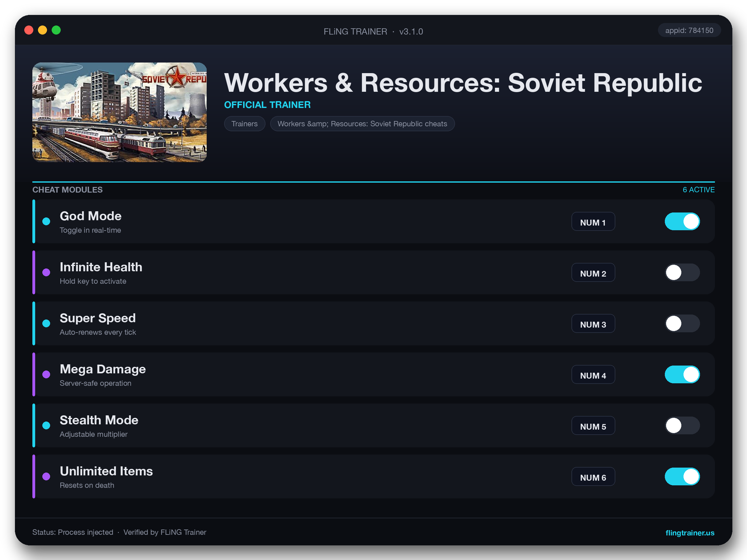Turn off the Unlimited Items switch
Image resolution: width=747 pixels, height=560 pixels.
pyautogui.click(x=682, y=476)
